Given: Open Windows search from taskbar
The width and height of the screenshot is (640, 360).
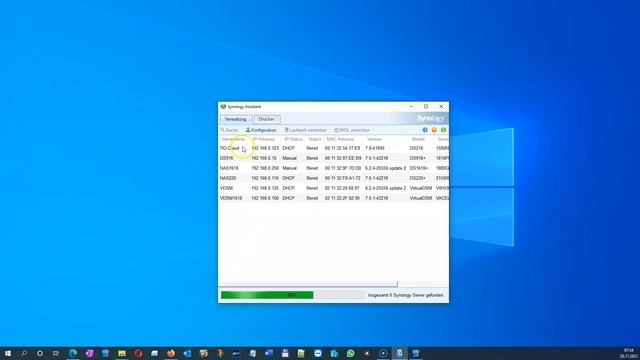Looking at the screenshot, I should click(24, 353).
